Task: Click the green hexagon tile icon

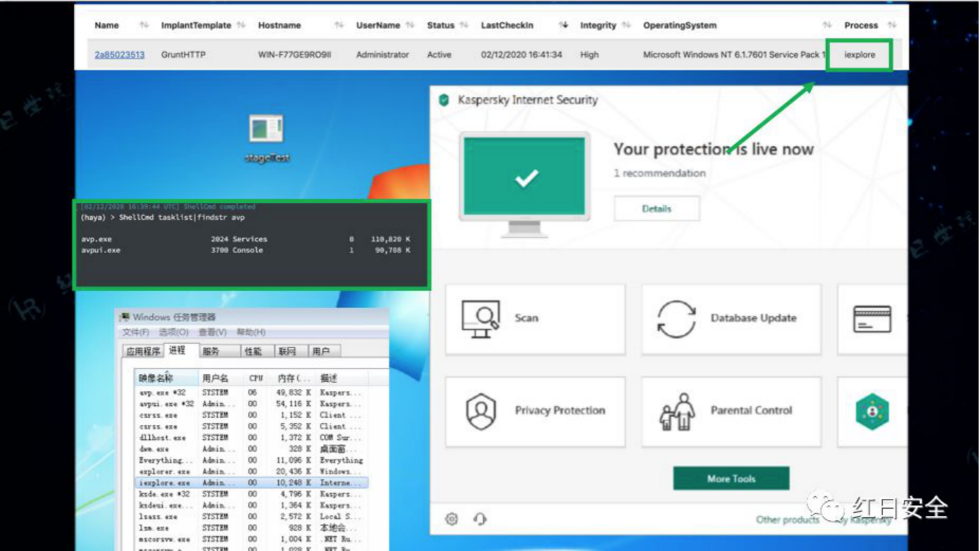Action: (872, 411)
